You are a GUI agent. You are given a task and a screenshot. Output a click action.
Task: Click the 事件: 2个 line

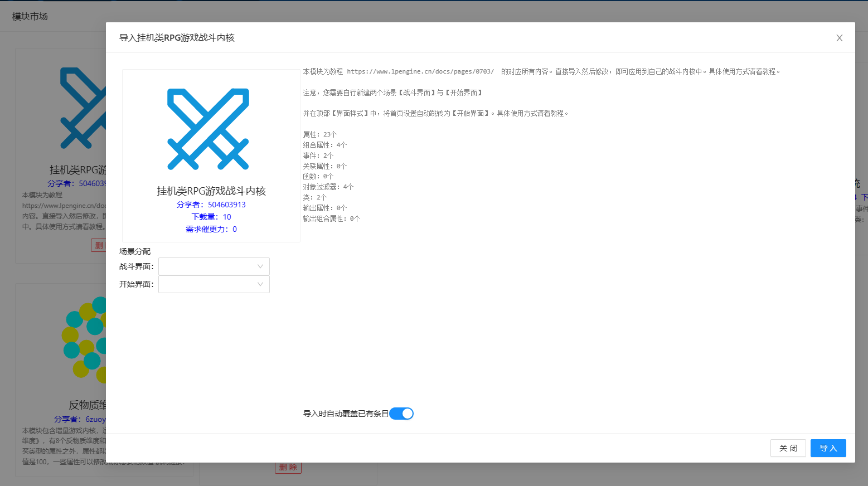(318, 155)
